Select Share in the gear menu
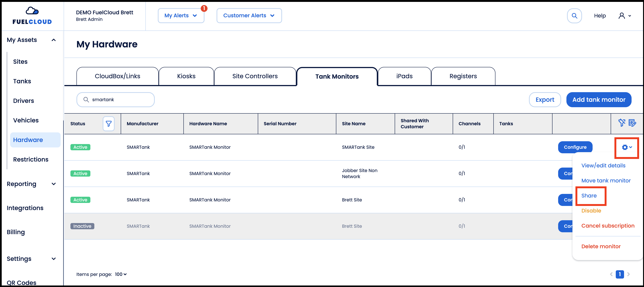Screen dimensions: 644x287 [x=589, y=196]
